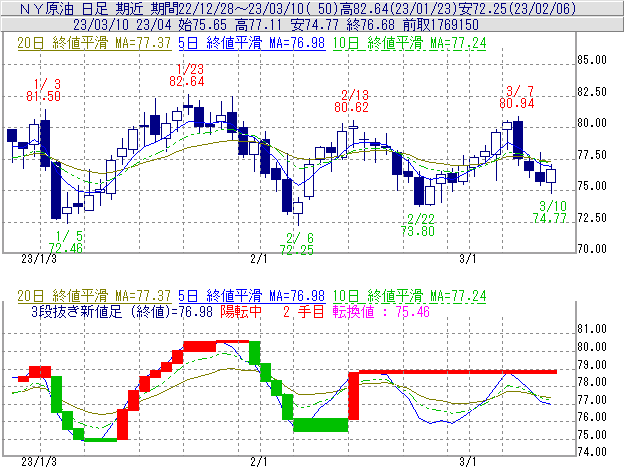Viewport: 624px width, 475px height.
Task: Click the 75.00 value on candlestick chart axis
Action: [x=592, y=186]
